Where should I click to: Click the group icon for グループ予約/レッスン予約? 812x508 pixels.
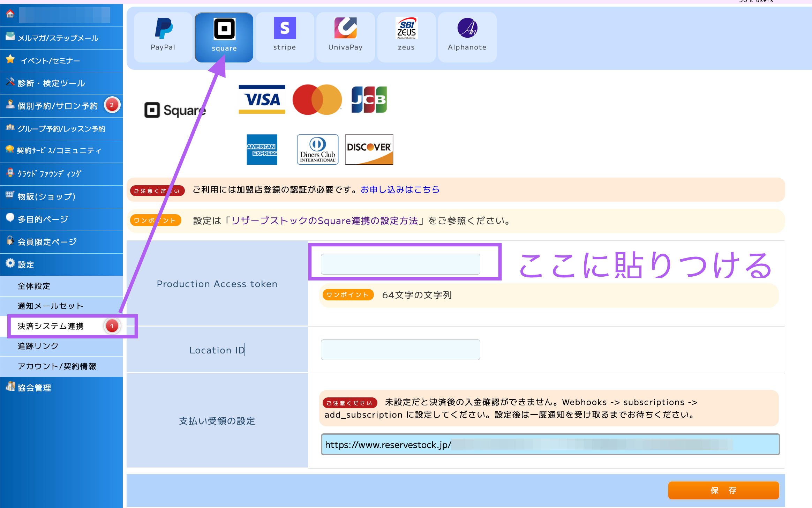click(x=10, y=127)
